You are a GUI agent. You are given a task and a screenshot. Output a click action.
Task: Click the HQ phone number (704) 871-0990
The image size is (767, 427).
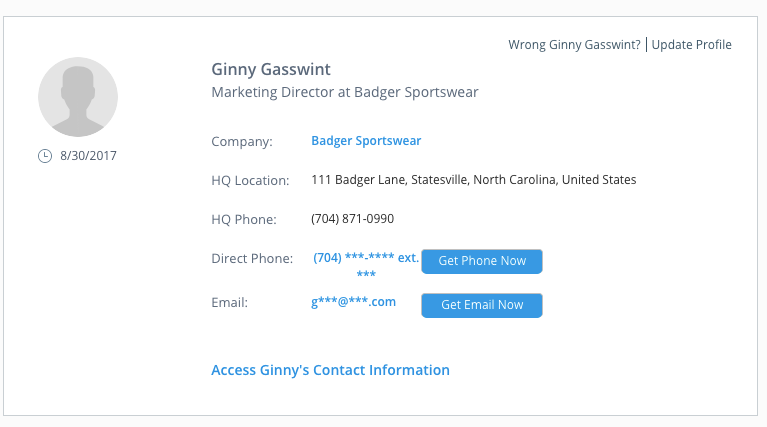352,219
